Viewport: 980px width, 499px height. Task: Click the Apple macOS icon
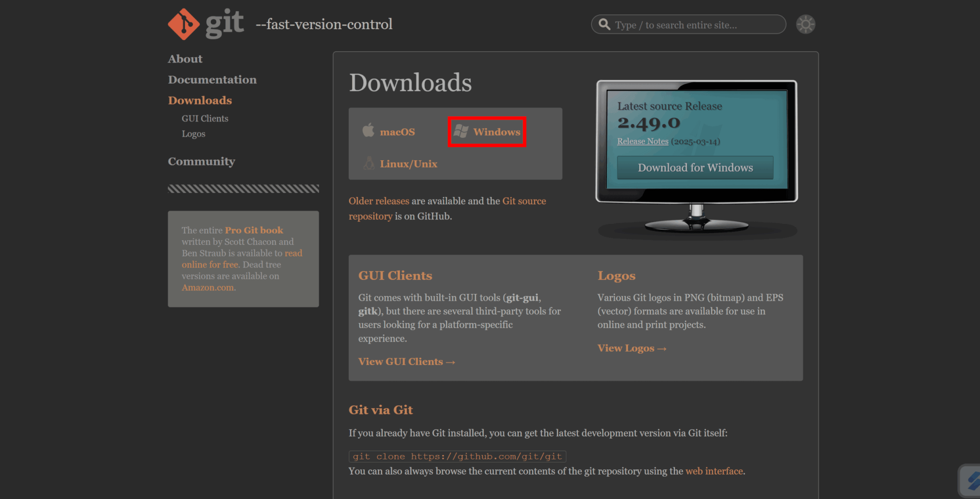368,130
